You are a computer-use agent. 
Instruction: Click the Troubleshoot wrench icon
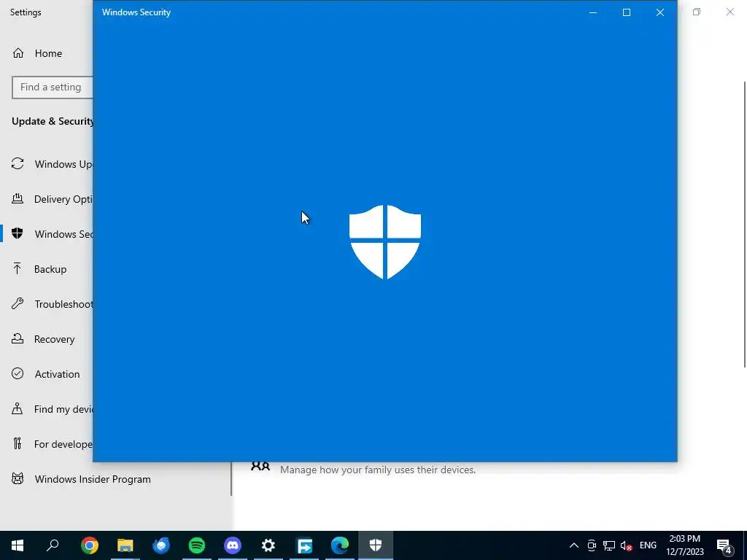[x=18, y=303]
